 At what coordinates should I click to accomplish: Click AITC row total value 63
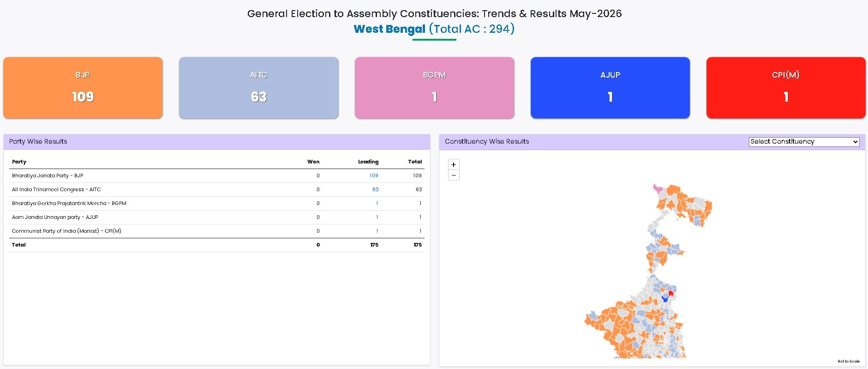tap(419, 189)
